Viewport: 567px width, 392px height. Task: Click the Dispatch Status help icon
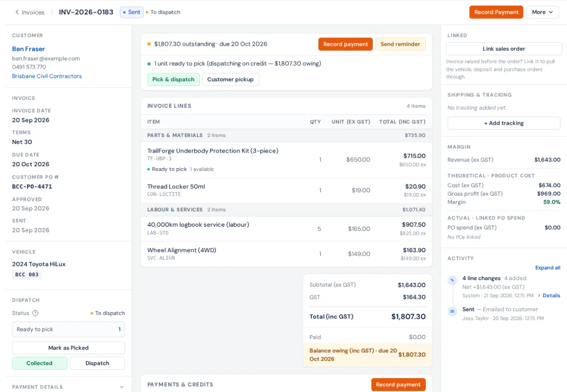pos(35,313)
